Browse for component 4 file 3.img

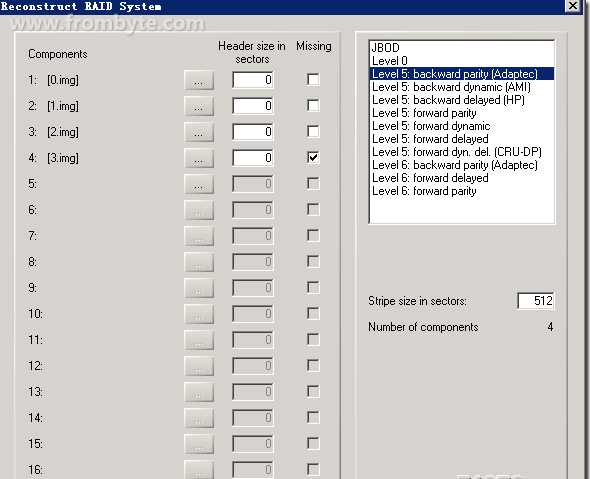[199, 158]
